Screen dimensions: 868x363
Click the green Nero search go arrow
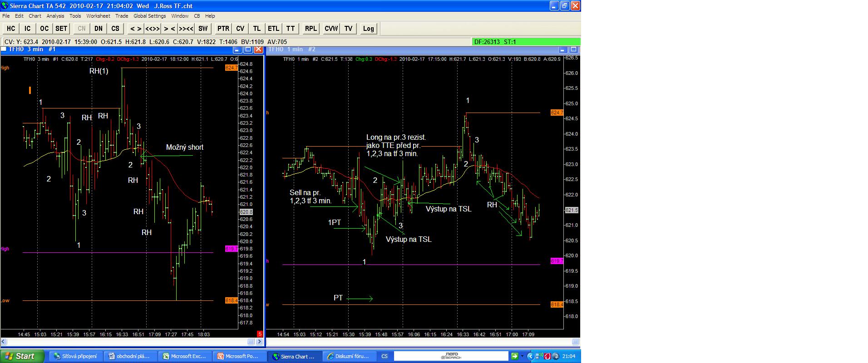click(x=514, y=356)
